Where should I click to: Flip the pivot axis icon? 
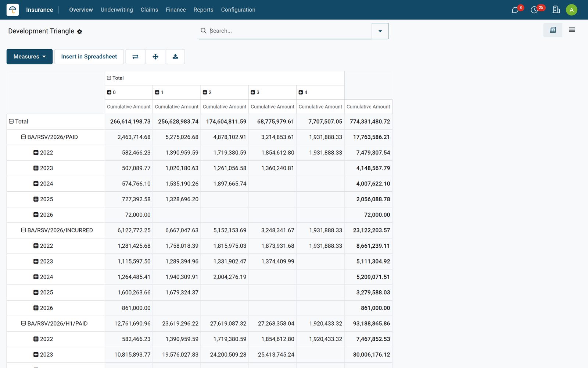(135, 57)
